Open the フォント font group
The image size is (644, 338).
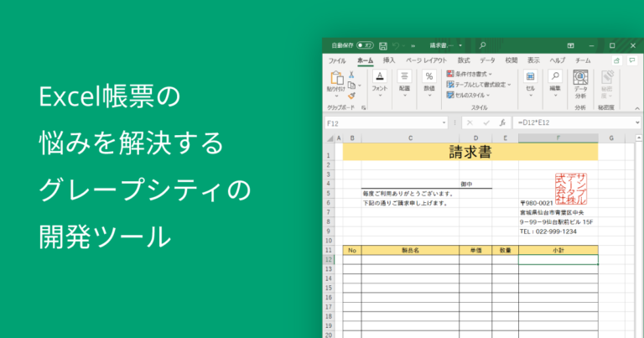click(x=380, y=84)
